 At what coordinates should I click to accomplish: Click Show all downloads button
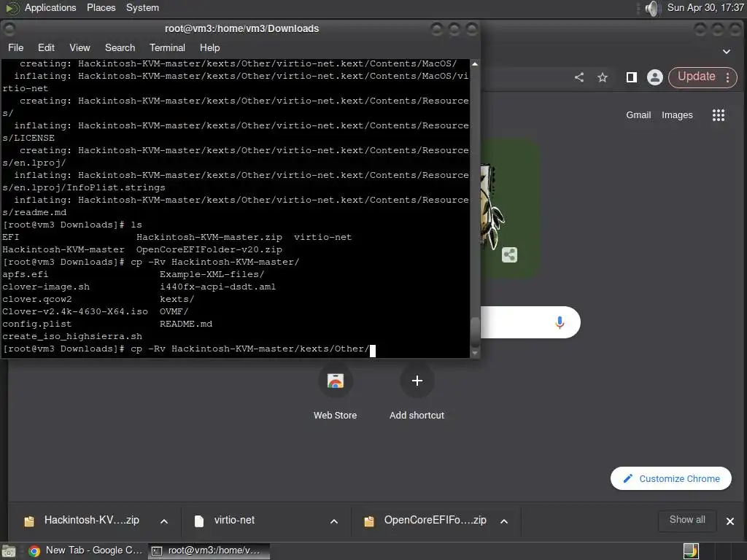pos(687,520)
